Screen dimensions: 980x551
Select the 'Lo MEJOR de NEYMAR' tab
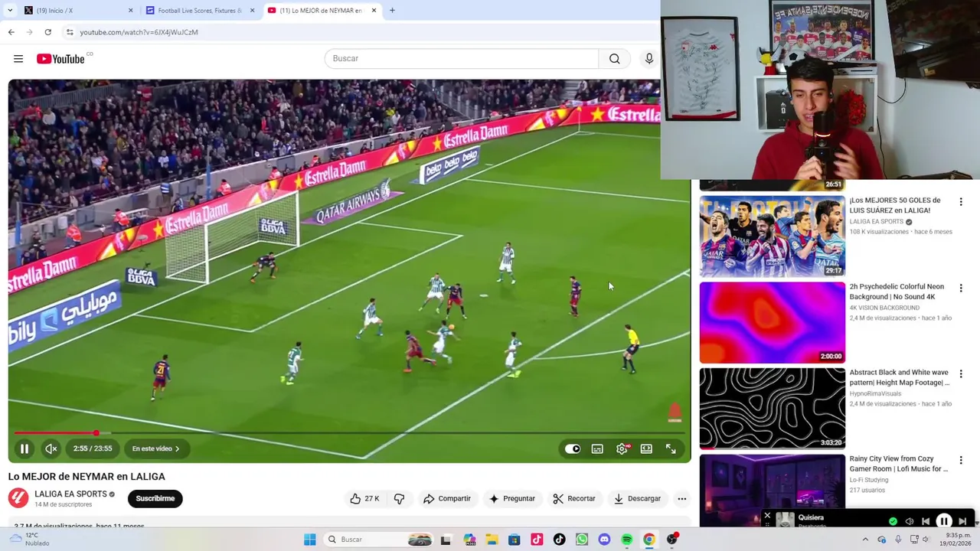pos(322,11)
